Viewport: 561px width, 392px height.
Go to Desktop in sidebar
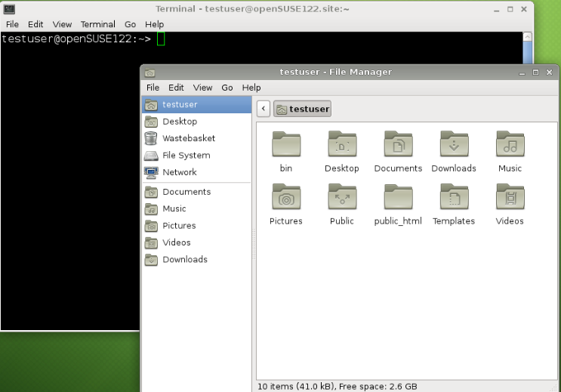tap(197, 122)
